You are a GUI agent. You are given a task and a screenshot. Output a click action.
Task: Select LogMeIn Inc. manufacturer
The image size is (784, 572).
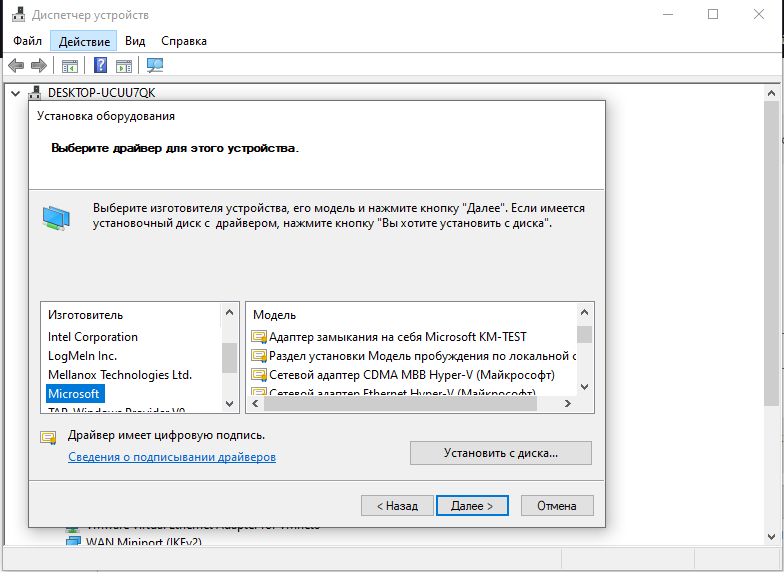pos(82,356)
